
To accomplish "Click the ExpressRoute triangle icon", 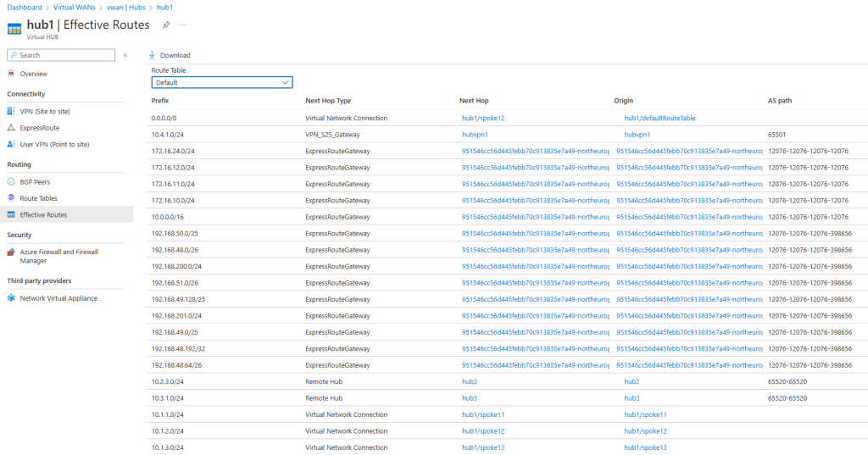I will 11,127.
